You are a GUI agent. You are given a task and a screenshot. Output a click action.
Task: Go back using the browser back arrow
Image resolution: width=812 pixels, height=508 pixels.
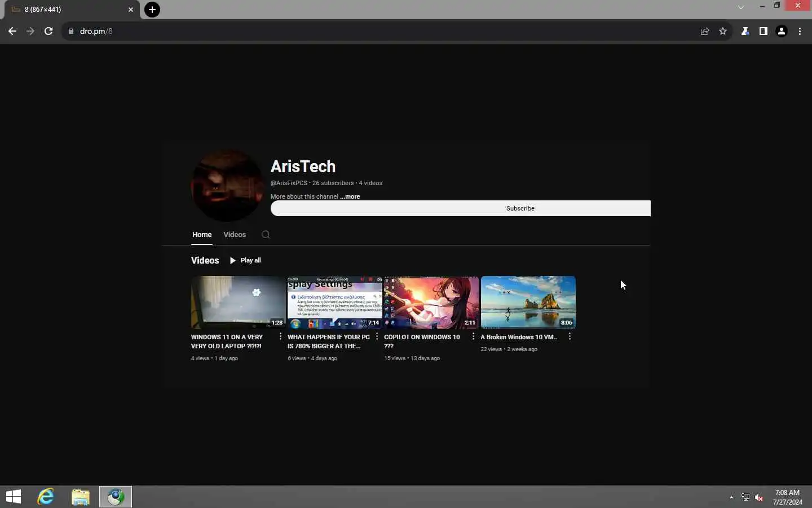(12, 31)
